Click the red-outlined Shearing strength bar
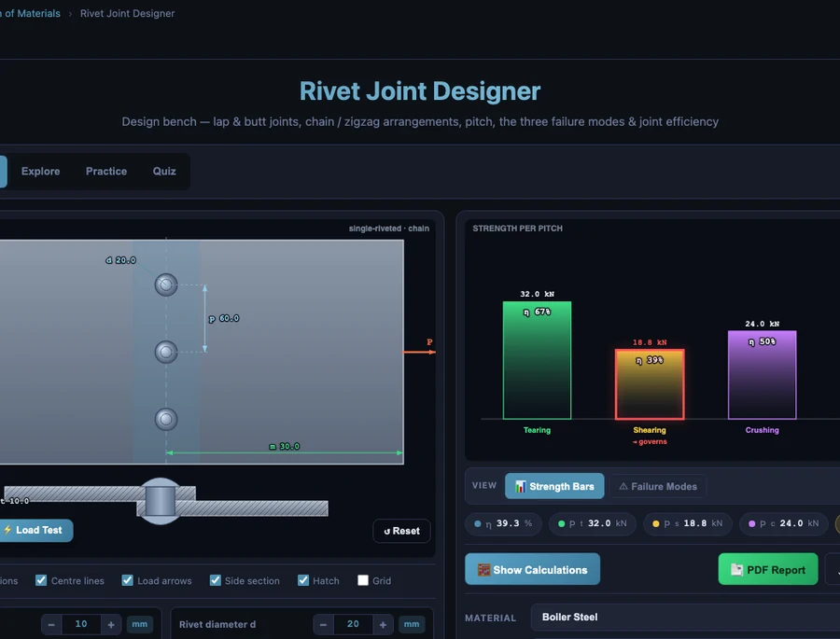 click(650, 384)
